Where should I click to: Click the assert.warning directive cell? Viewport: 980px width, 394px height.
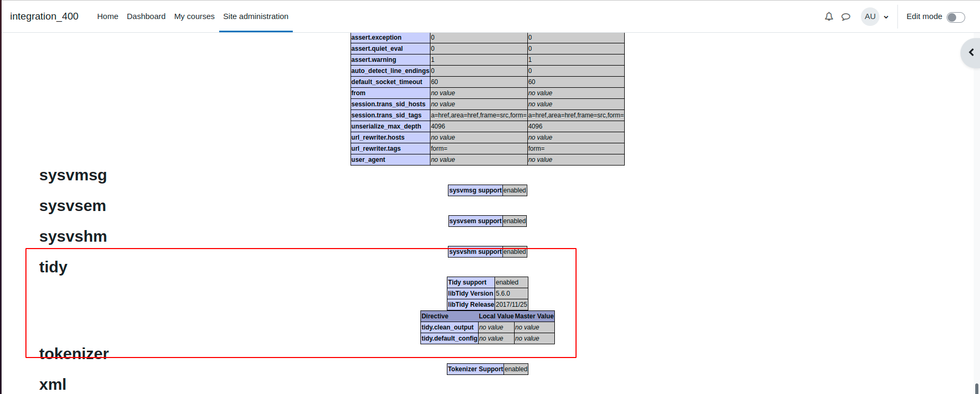click(390, 60)
